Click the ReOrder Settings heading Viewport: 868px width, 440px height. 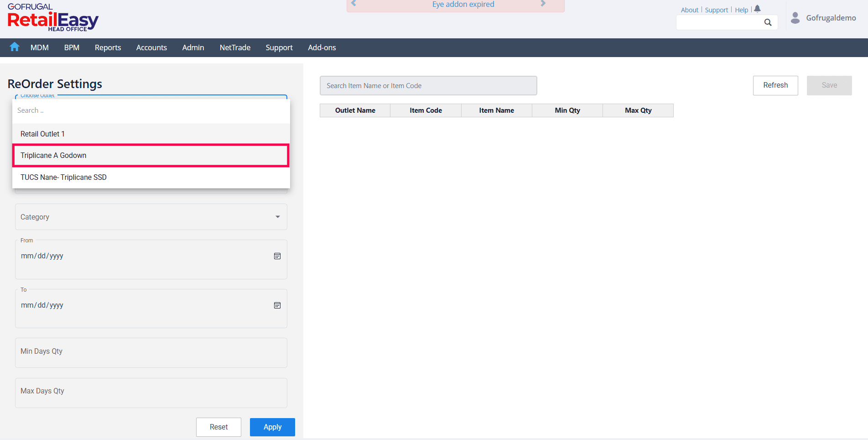coord(55,84)
